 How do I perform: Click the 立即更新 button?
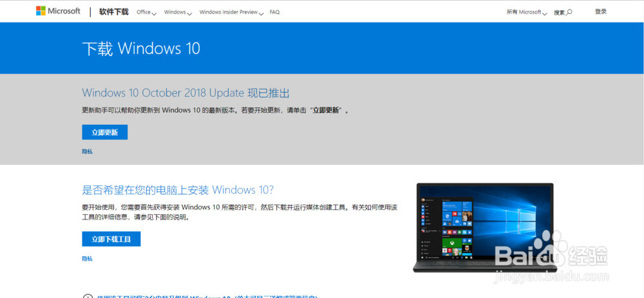pos(105,132)
